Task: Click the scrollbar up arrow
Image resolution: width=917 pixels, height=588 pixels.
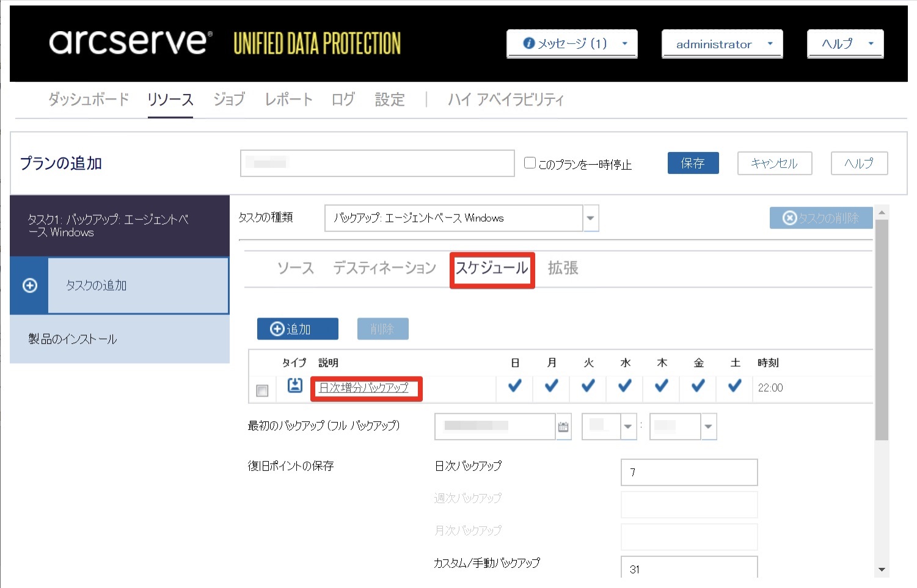Action: pos(882,212)
